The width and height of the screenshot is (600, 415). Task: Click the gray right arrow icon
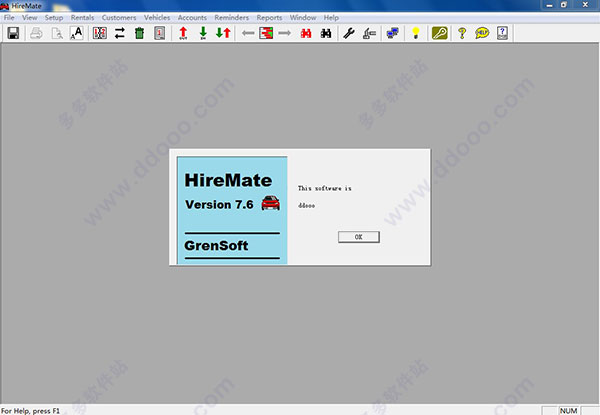click(284, 33)
